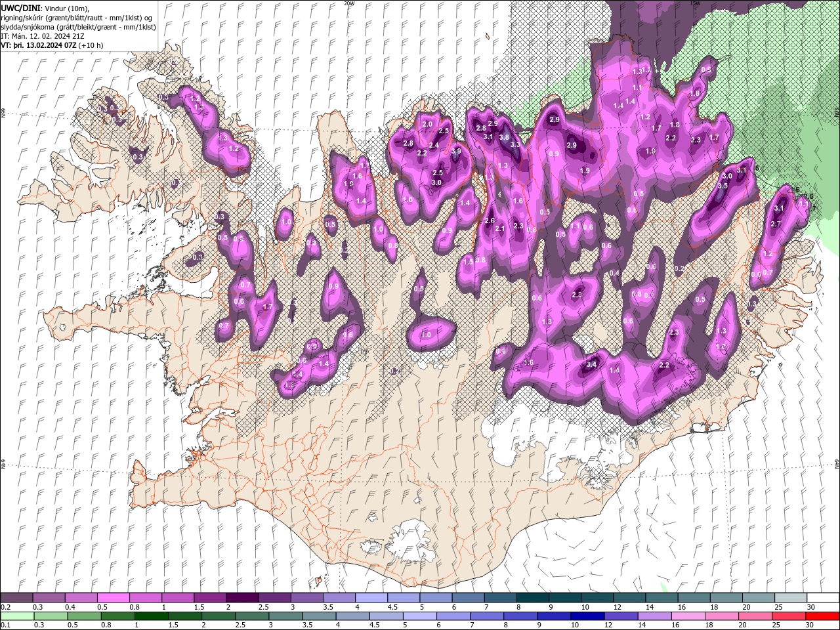Click the bright red swatch after 30 in rain legend
The height and width of the screenshot is (630, 840).
[822, 616]
